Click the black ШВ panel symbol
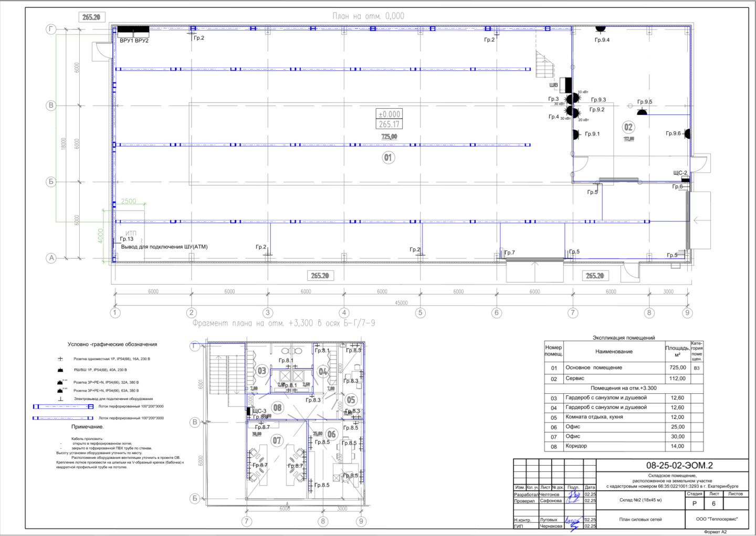756x536 pixels. click(566, 85)
